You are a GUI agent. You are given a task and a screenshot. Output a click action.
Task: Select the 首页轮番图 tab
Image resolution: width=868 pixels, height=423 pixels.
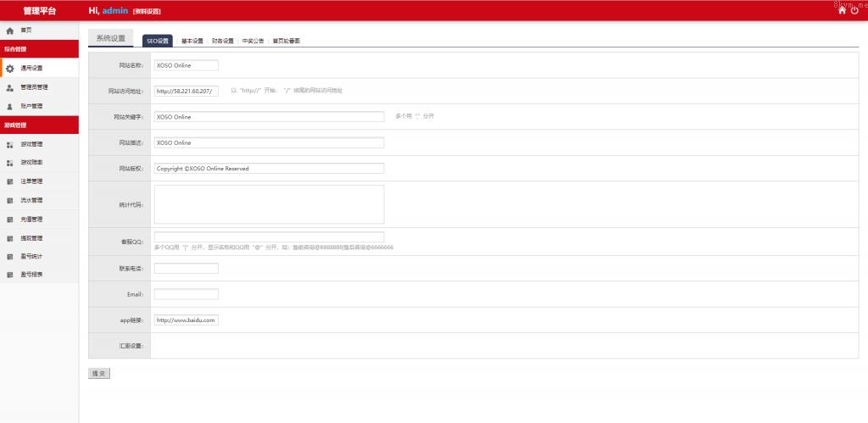coord(287,41)
